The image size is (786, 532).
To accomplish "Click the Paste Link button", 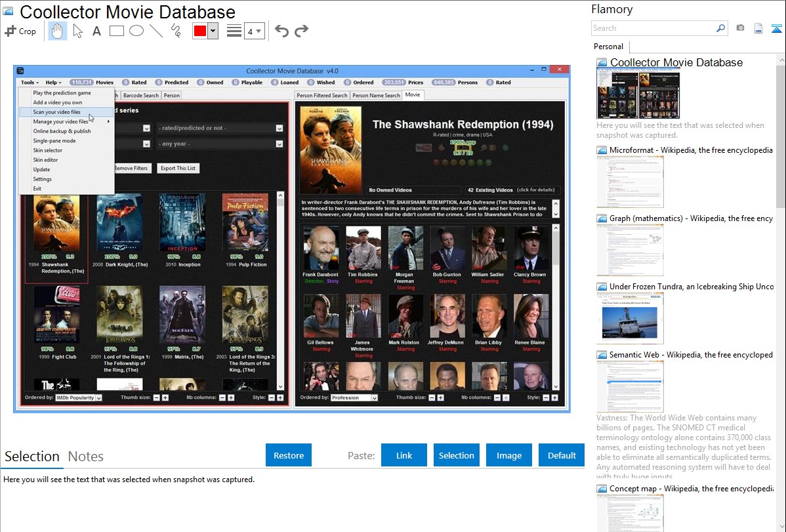I will [x=403, y=455].
